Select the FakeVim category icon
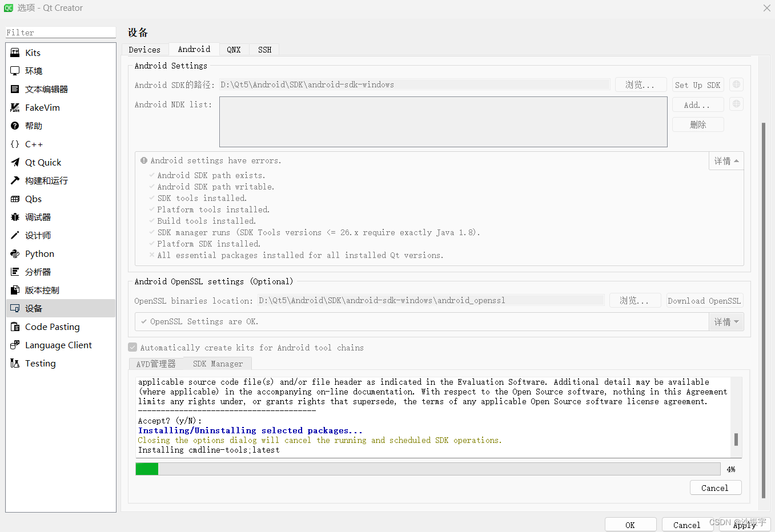Image resolution: width=775 pixels, height=532 pixels. (15, 107)
